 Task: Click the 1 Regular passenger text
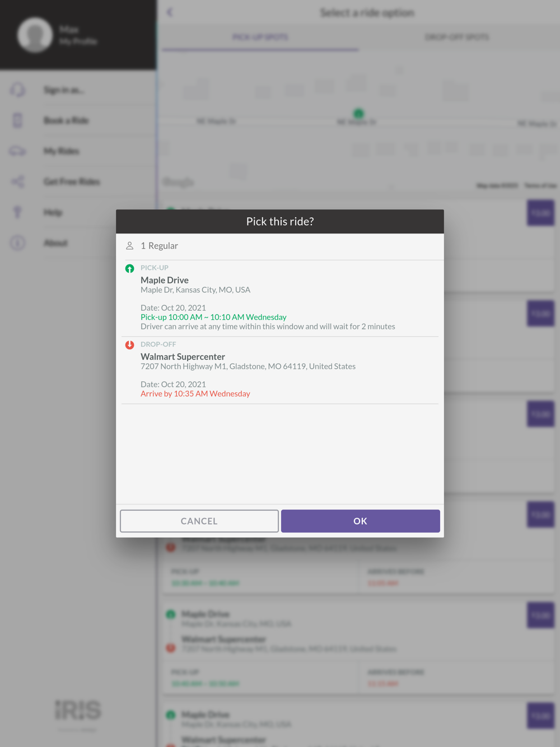click(159, 246)
